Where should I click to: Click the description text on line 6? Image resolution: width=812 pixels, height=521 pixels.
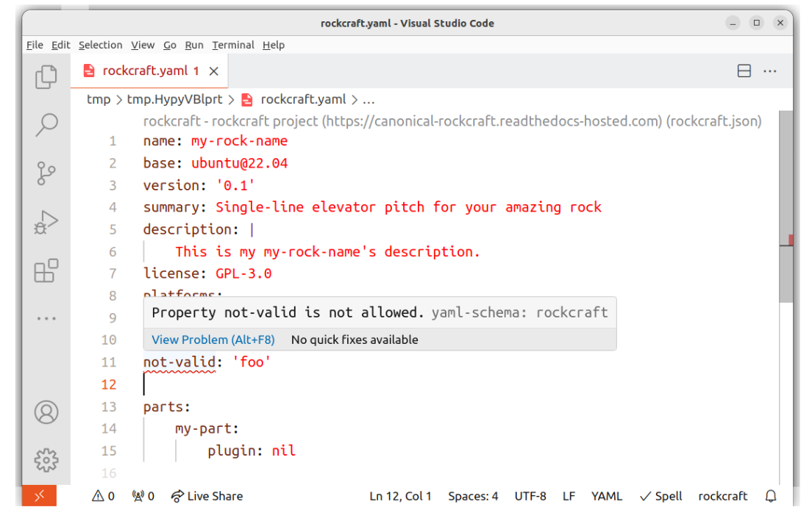(x=328, y=252)
